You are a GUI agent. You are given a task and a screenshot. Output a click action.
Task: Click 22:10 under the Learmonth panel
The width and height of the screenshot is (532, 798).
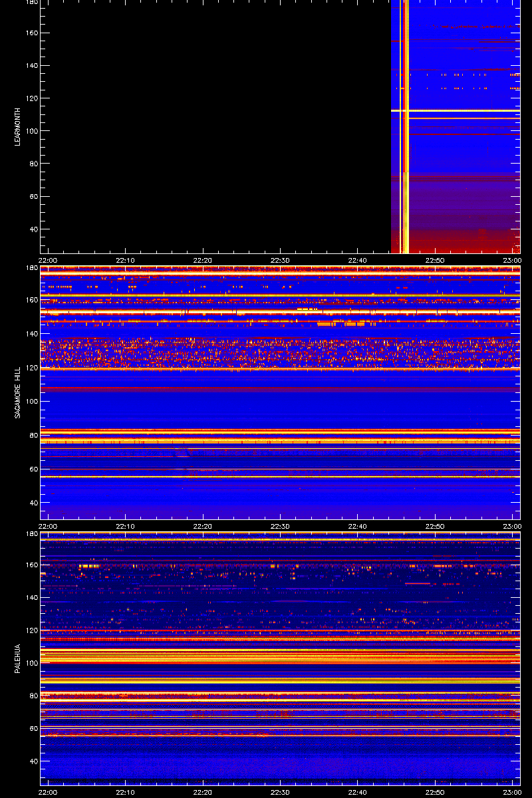point(126,260)
